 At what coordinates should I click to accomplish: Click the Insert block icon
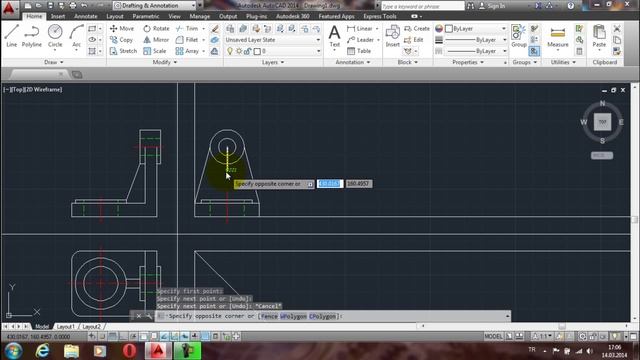coord(392,36)
